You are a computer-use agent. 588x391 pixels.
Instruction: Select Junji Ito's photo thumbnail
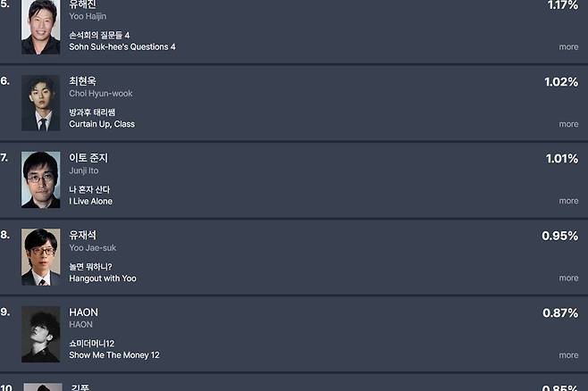click(x=40, y=179)
